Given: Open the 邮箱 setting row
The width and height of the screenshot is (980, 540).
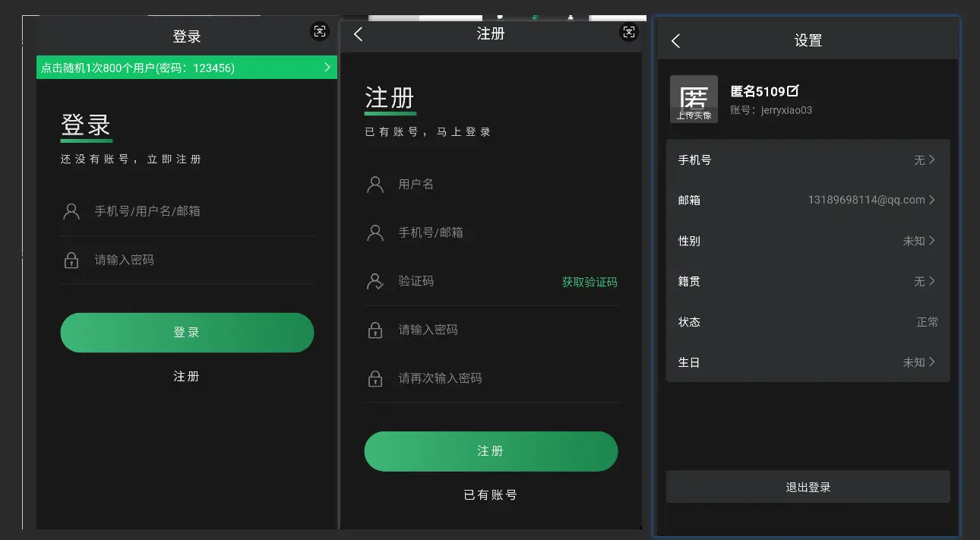Looking at the screenshot, I should [808, 201].
